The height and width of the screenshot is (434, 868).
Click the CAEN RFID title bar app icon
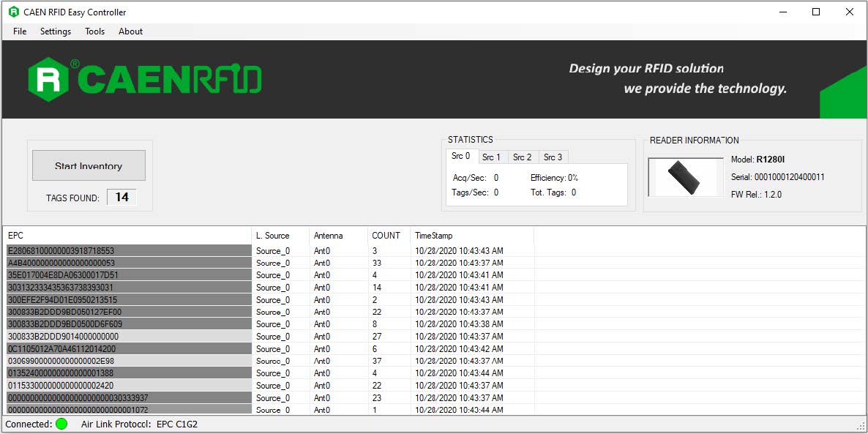(x=13, y=12)
